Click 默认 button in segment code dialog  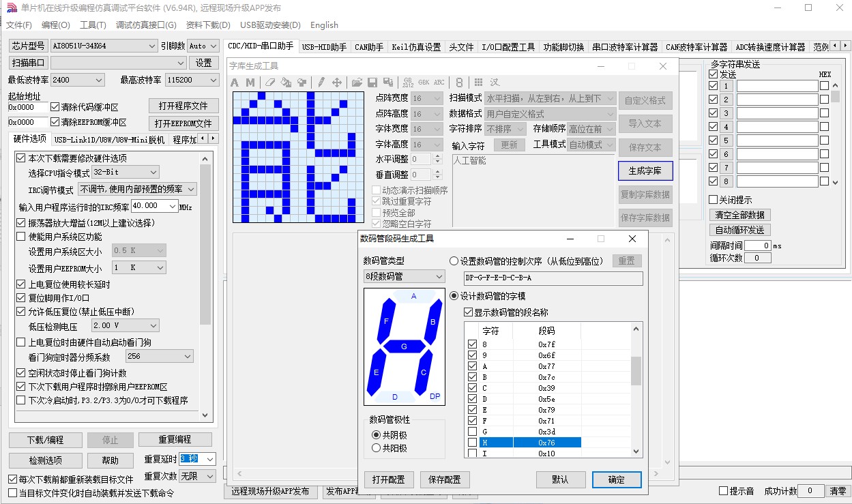(559, 479)
